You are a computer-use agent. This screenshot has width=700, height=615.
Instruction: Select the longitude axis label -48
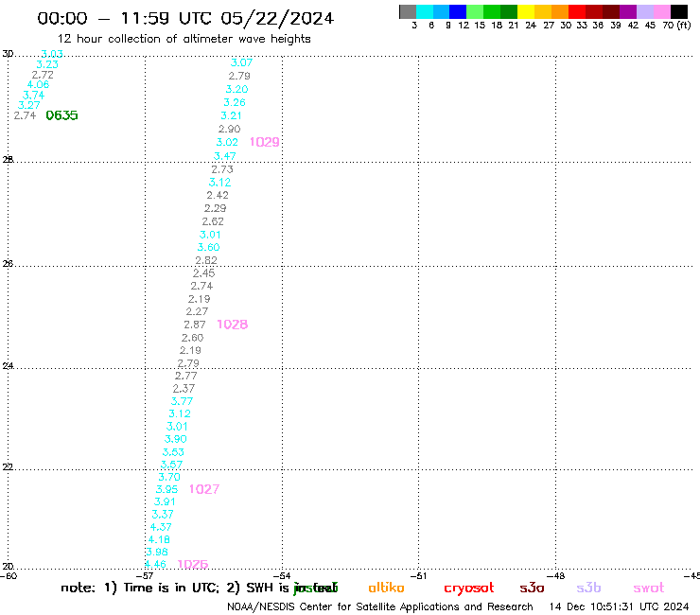[x=556, y=576]
